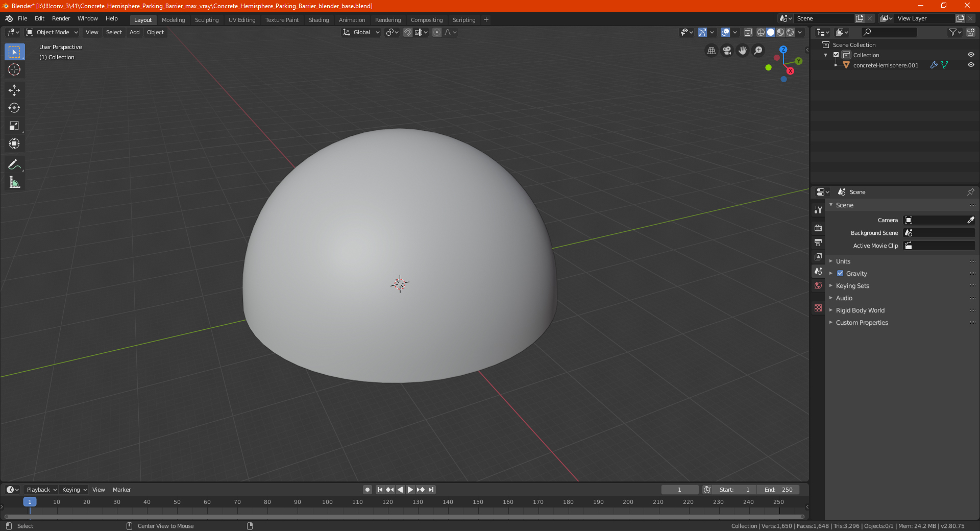Open the View Layer properties tab
Image resolution: width=980 pixels, height=531 pixels.
pyautogui.click(x=818, y=256)
